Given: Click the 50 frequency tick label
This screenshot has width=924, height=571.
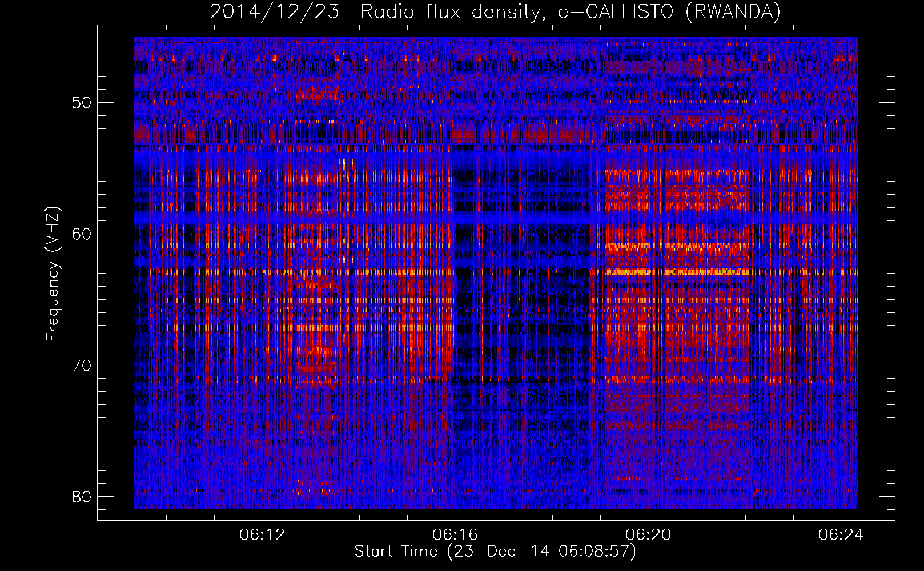Looking at the screenshot, I should click(x=82, y=103).
